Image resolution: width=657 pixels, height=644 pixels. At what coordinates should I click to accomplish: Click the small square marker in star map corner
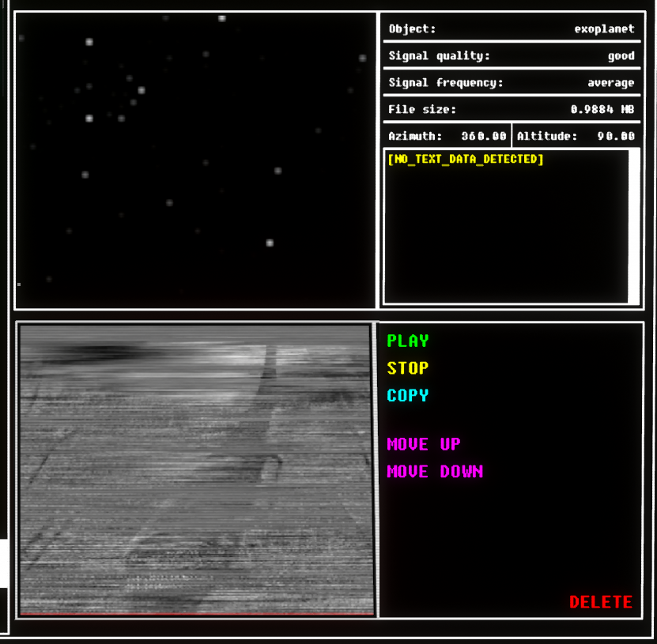tap(19, 284)
